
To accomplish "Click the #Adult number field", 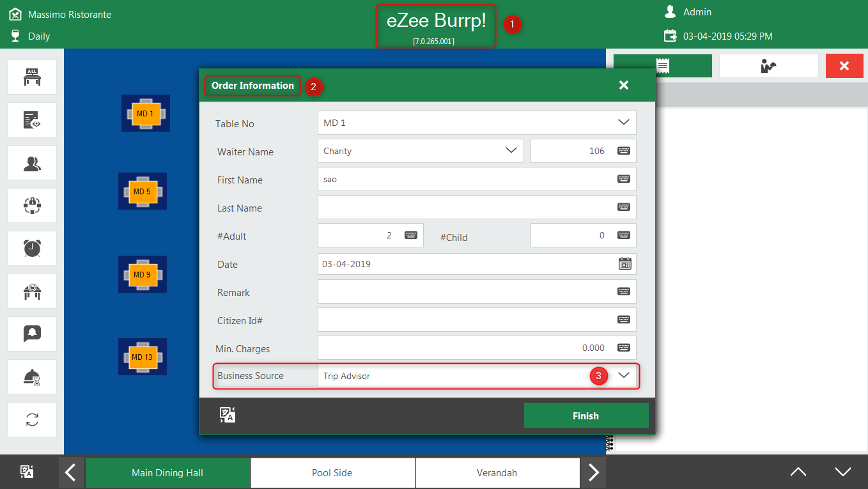I will click(x=371, y=235).
